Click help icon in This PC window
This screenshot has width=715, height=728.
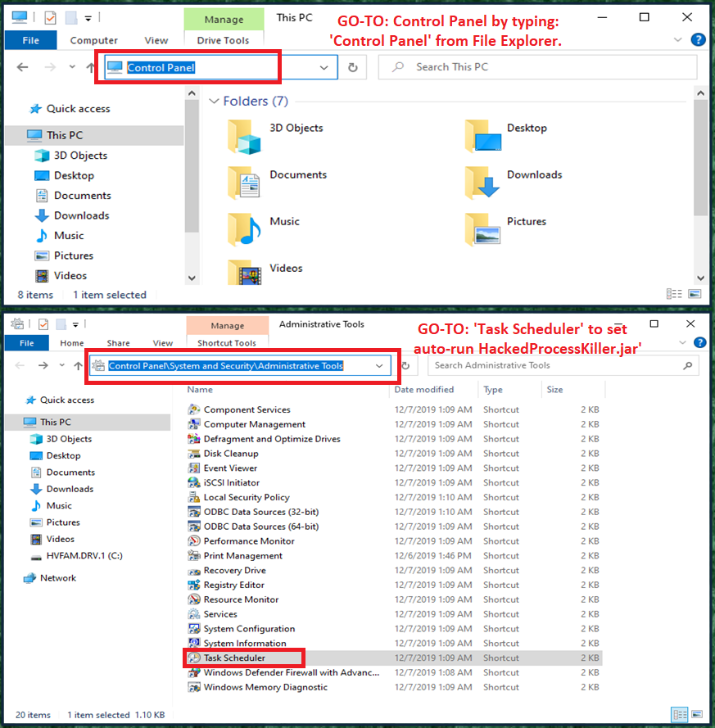click(698, 40)
